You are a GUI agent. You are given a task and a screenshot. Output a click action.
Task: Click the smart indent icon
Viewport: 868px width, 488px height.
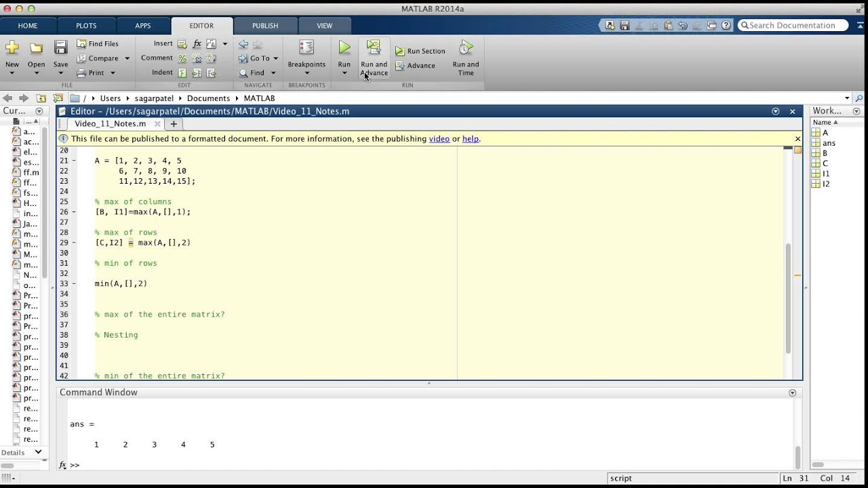pos(182,73)
